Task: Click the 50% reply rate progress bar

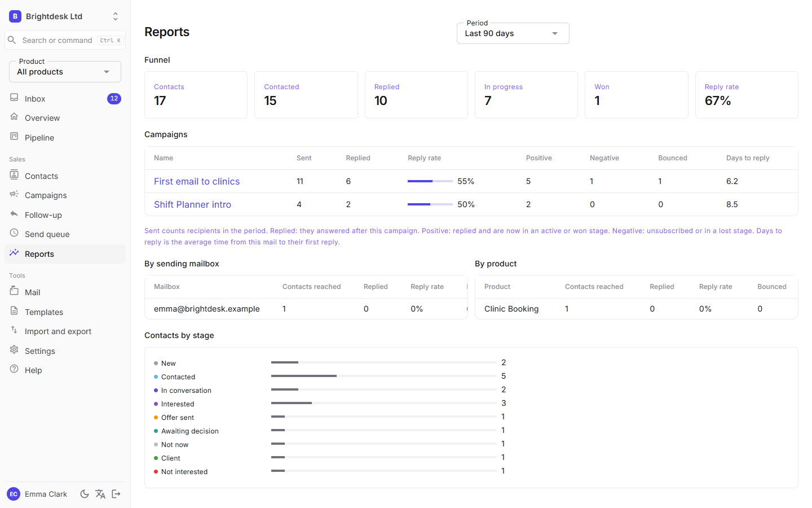Action: click(x=430, y=204)
